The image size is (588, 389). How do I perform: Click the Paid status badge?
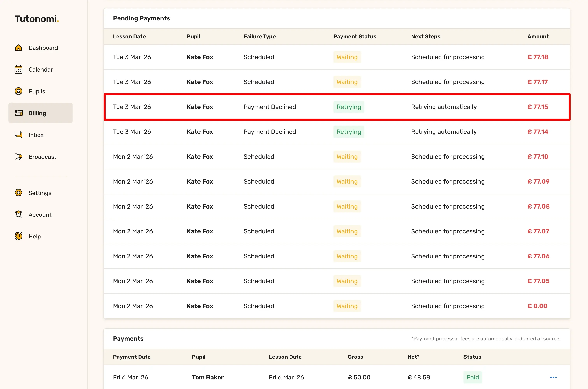[472, 377]
